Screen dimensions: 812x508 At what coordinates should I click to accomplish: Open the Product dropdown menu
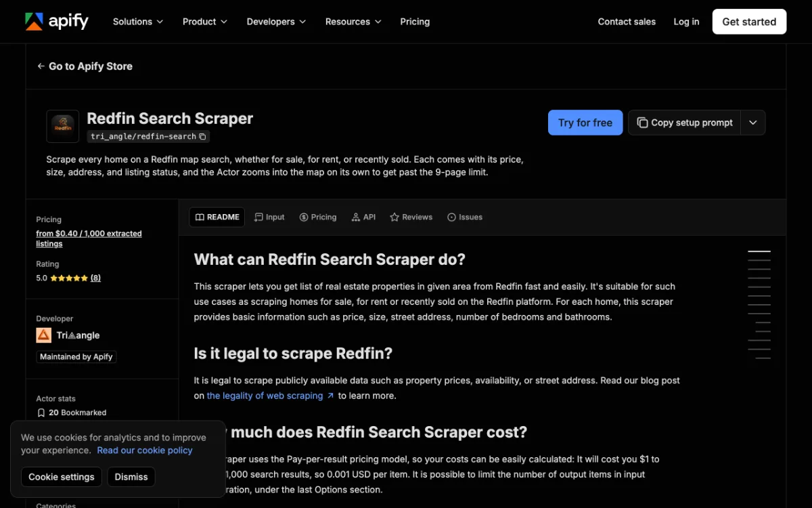[205, 22]
